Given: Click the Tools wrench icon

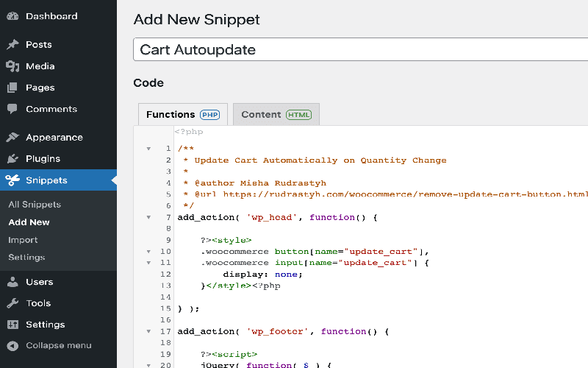Looking at the screenshot, I should pos(12,303).
